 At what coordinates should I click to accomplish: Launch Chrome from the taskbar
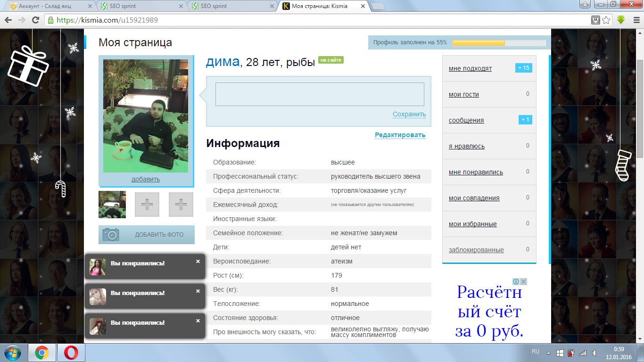coord(42,353)
